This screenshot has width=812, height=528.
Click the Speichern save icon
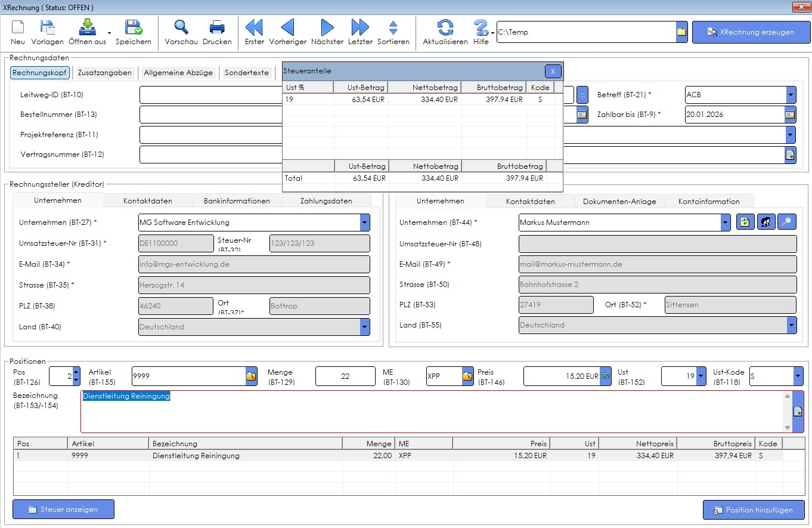click(x=133, y=28)
